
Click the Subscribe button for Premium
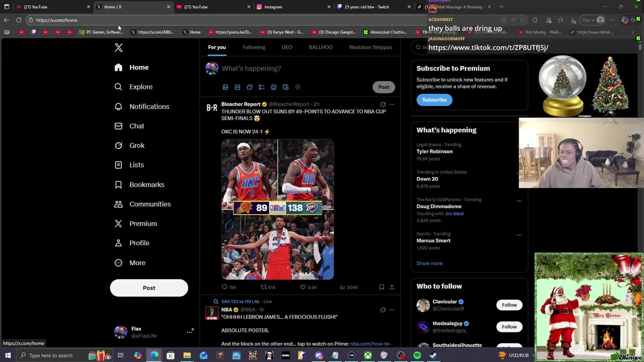click(x=434, y=100)
